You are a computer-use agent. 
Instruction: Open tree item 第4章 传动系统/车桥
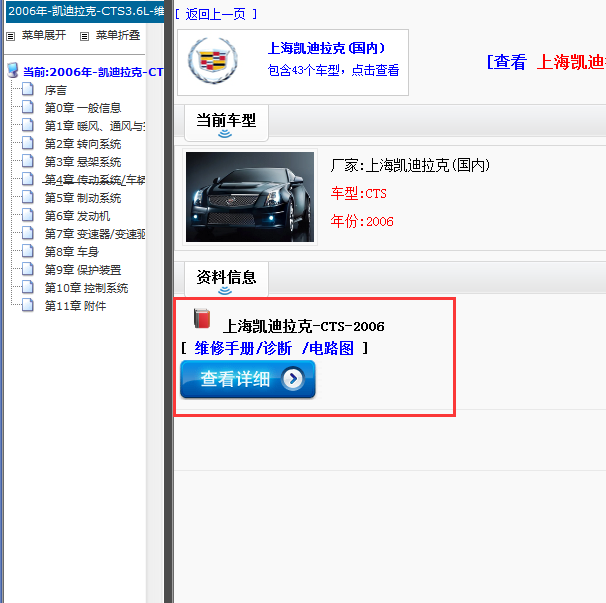coord(95,180)
